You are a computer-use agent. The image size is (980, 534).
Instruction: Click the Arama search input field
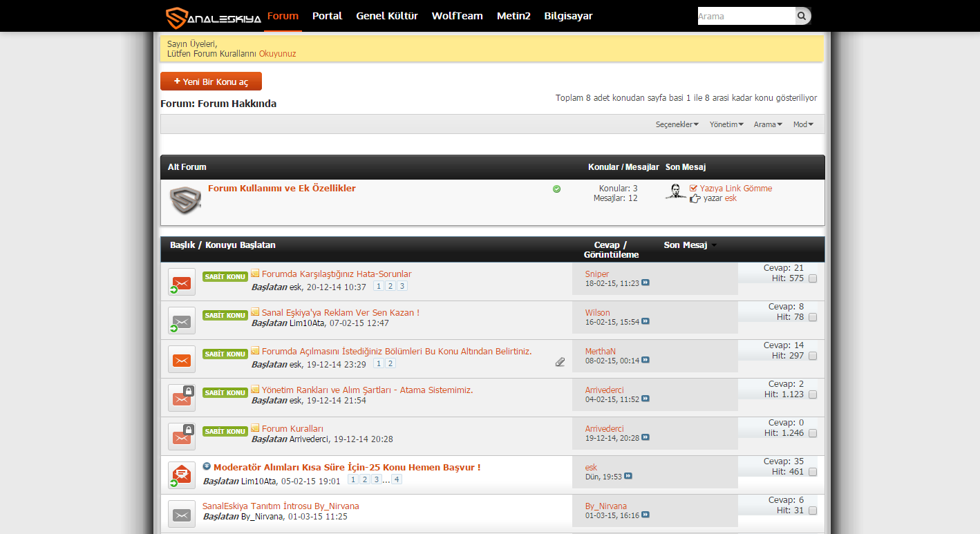(746, 16)
